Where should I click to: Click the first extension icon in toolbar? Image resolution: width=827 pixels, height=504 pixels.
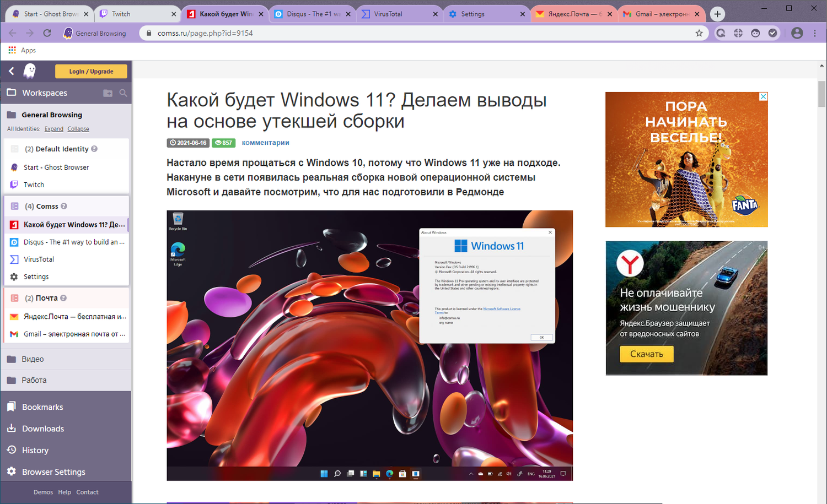coord(721,33)
